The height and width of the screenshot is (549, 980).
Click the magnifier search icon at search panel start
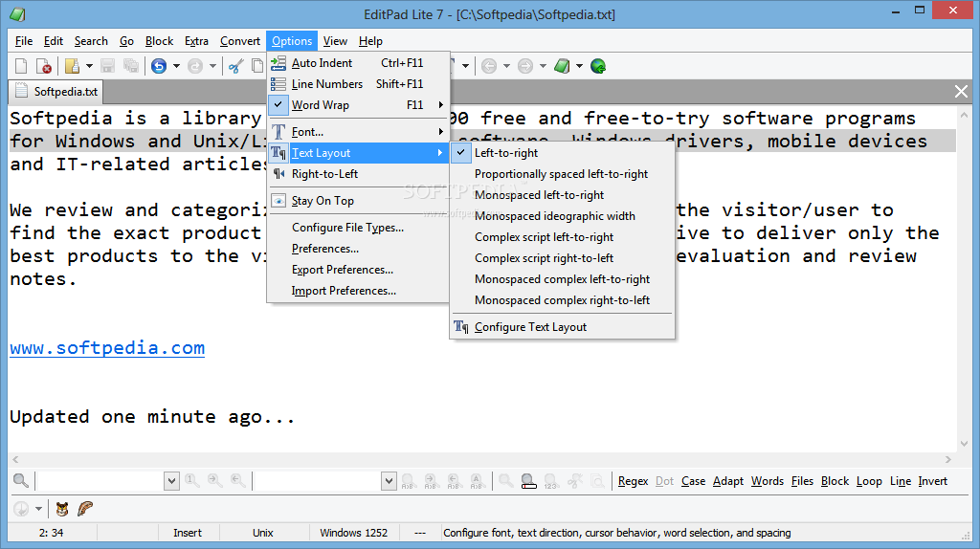pyautogui.click(x=21, y=480)
